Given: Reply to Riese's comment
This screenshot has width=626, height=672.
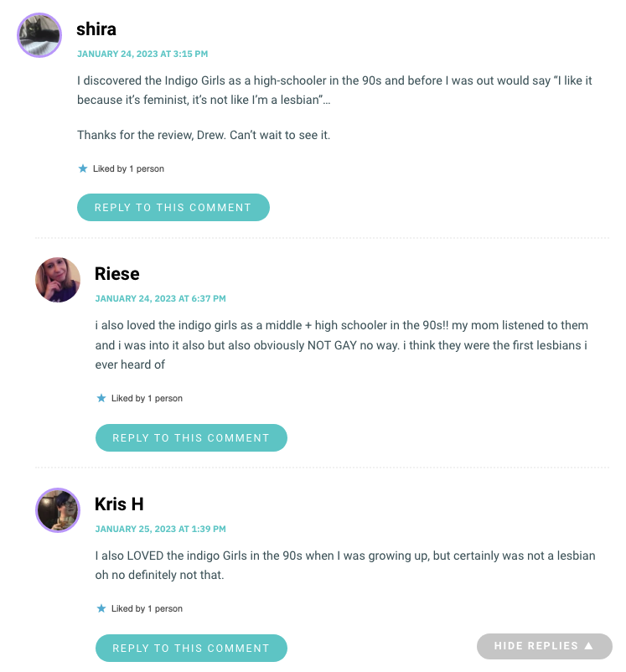Looking at the screenshot, I should point(191,437).
